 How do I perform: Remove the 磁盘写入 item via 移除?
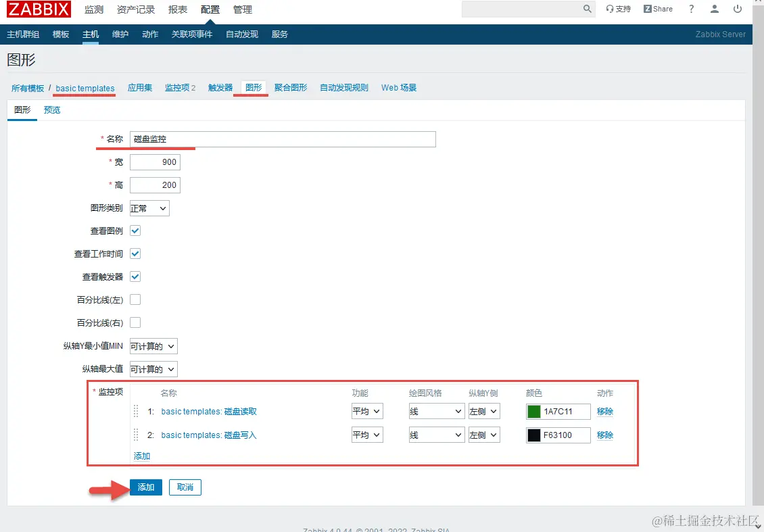pos(604,435)
